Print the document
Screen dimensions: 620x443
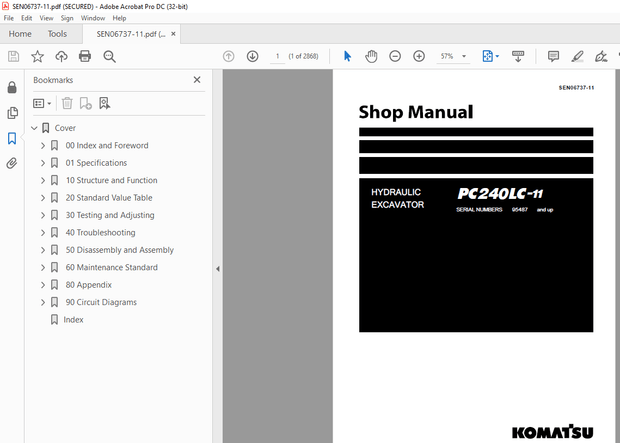[85, 57]
